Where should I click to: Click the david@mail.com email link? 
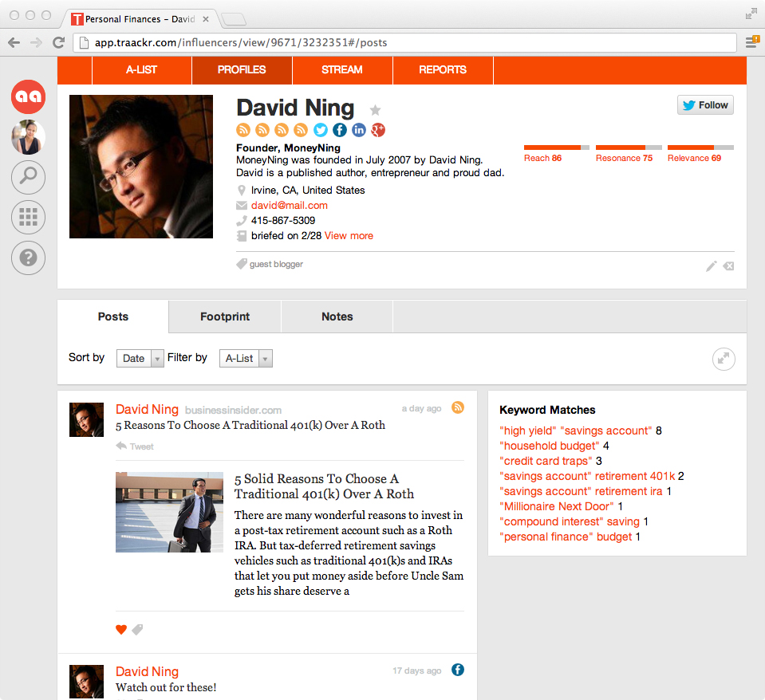(290, 205)
